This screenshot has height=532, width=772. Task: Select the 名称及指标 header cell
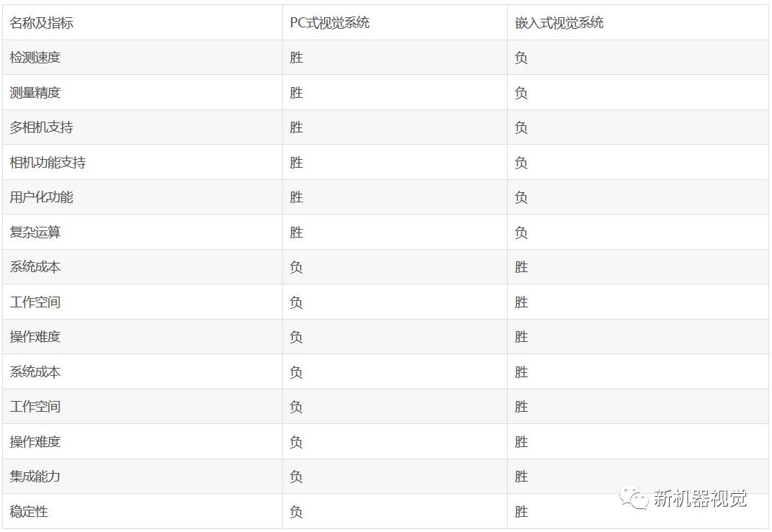[x=42, y=23]
